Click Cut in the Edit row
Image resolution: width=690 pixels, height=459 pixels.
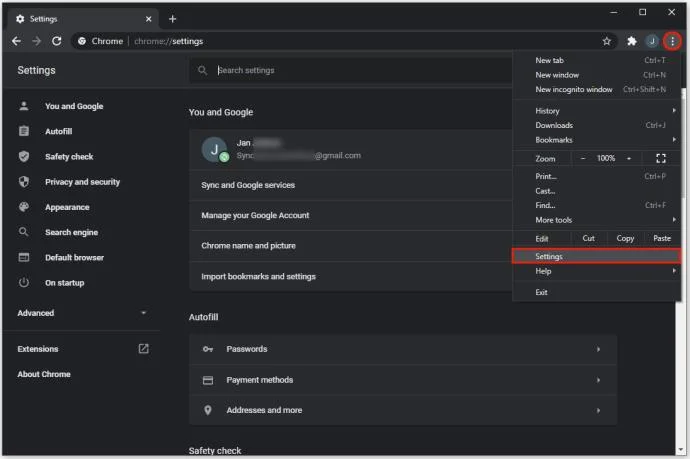tap(588, 238)
